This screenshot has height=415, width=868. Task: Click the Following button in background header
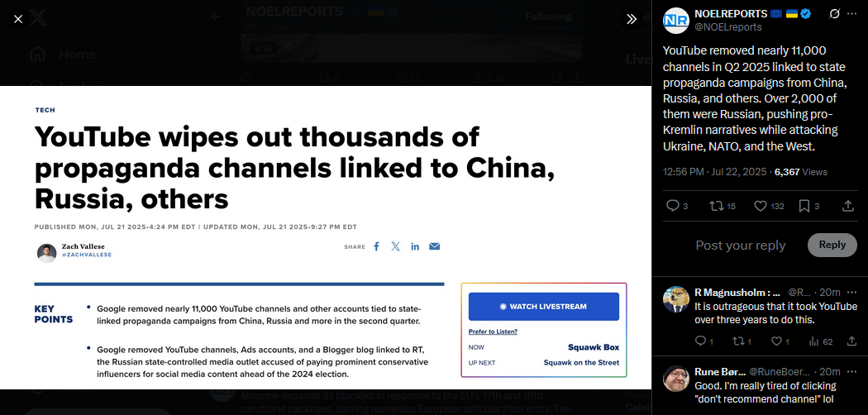pos(548,17)
